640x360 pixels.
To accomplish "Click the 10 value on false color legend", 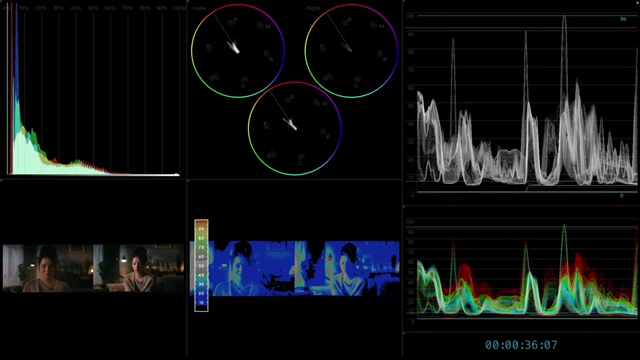I will pyautogui.click(x=201, y=302).
